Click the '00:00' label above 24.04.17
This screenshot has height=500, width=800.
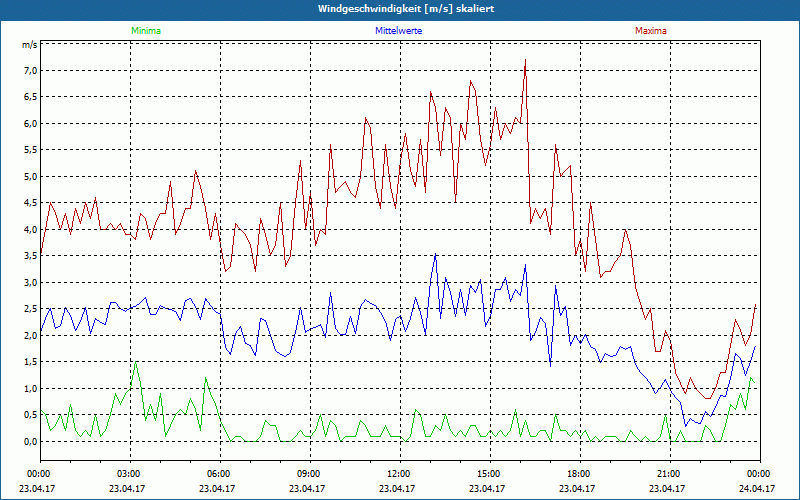(760, 474)
